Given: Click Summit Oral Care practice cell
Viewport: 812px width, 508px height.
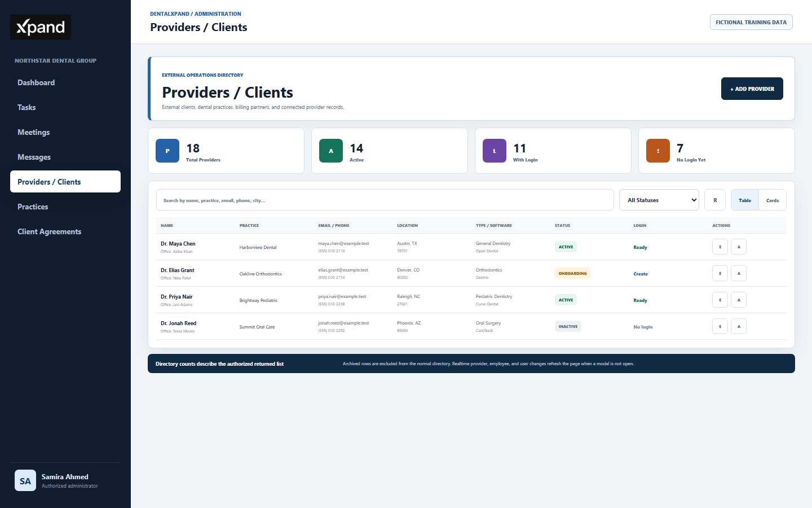Looking at the screenshot, I should coord(257,327).
